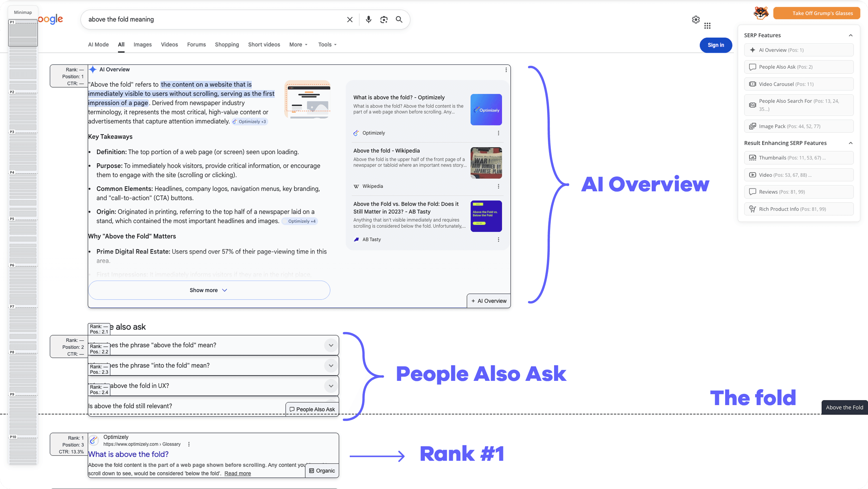Open three-dot menu for AB Tasty source

(498, 240)
